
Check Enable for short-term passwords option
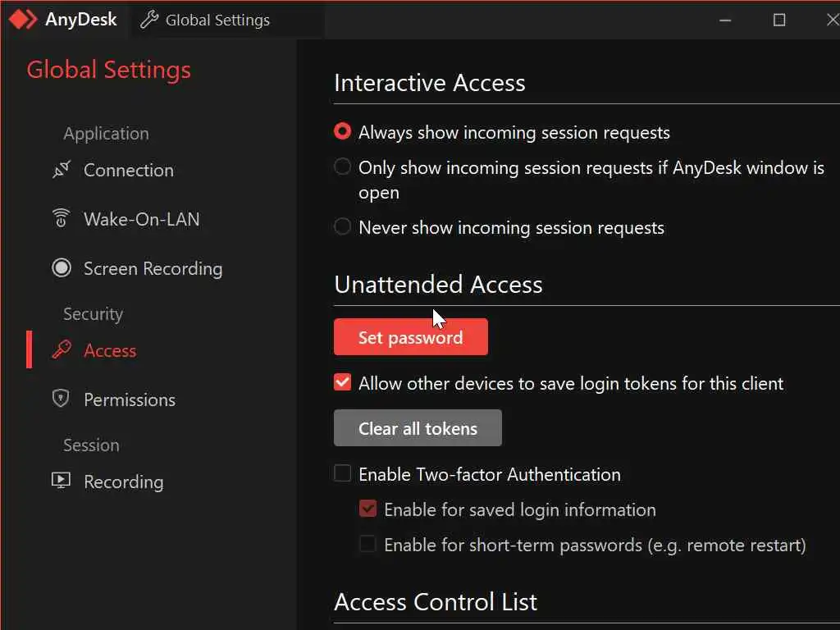(368, 545)
